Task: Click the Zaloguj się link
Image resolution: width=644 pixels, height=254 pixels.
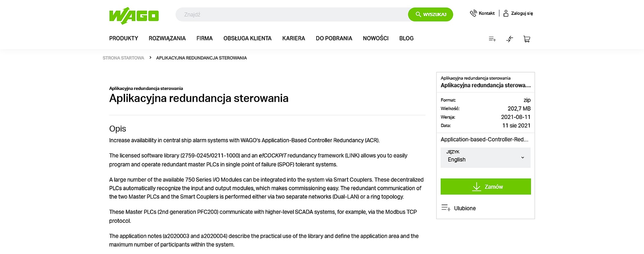Action: pyautogui.click(x=522, y=13)
